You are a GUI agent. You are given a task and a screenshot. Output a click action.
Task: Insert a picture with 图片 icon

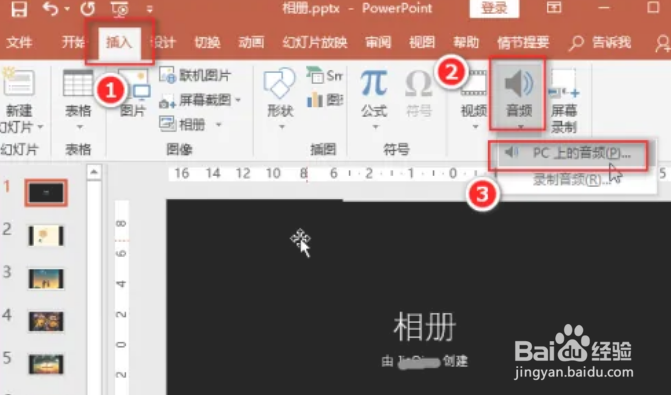[x=134, y=85]
